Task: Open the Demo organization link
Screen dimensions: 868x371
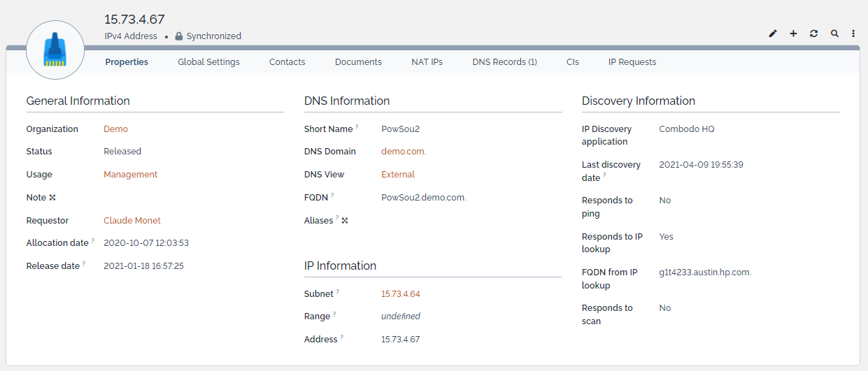Action: tap(115, 129)
